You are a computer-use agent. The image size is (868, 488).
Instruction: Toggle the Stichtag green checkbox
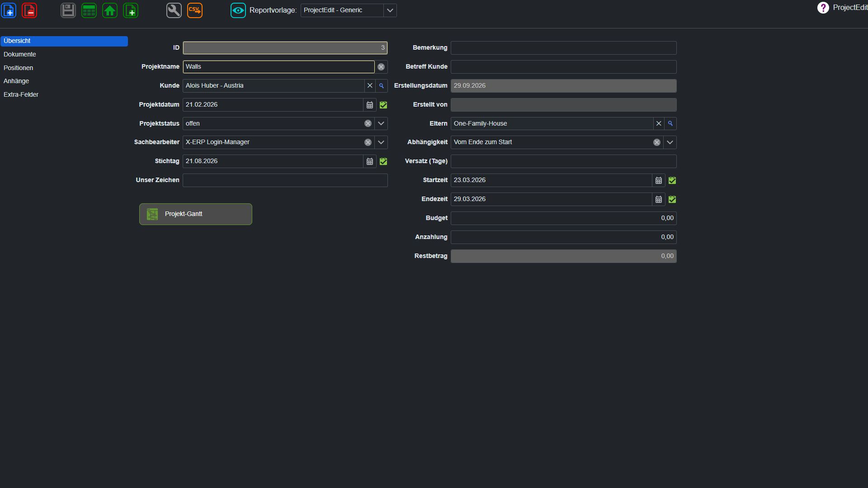click(383, 161)
